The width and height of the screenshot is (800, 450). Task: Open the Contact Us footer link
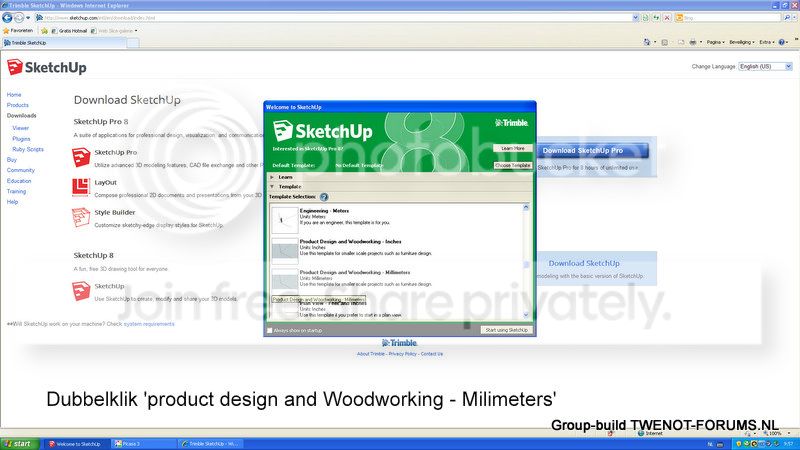(432, 354)
